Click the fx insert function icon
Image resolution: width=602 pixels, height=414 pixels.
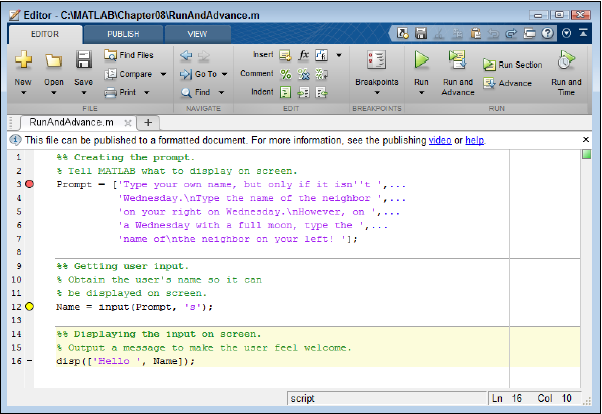point(303,55)
